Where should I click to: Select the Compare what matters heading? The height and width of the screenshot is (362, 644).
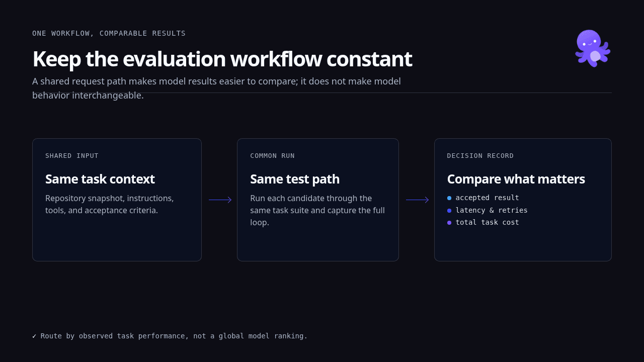pyautogui.click(x=516, y=179)
